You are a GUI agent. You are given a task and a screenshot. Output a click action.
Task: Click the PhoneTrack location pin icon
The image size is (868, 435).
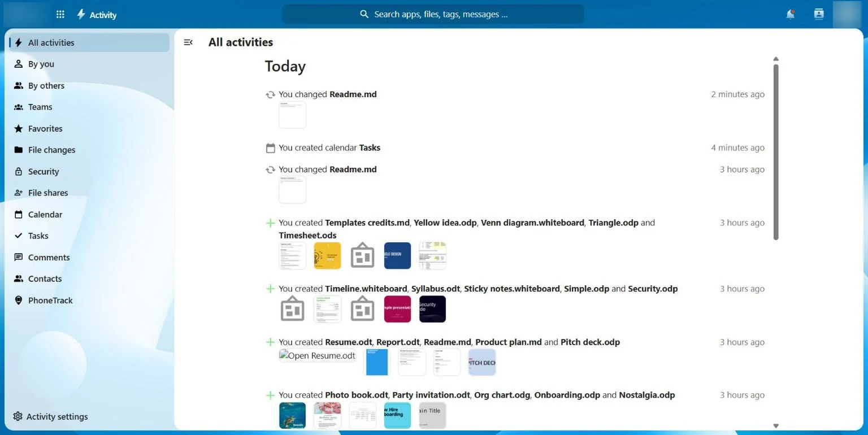19,301
